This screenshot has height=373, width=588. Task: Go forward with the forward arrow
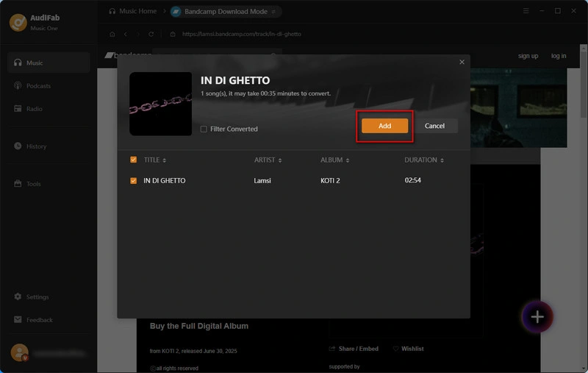tap(138, 34)
